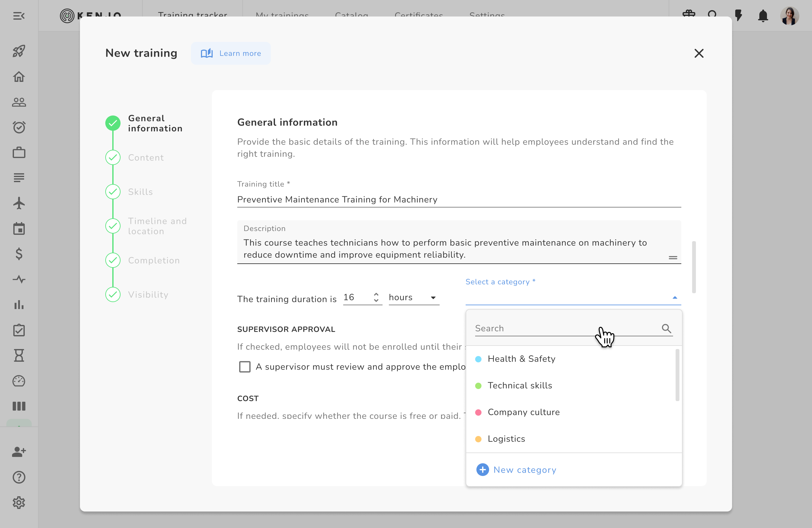Click the rocket icon in sidebar
This screenshot has width=812, height=528.
pos(19,51)
